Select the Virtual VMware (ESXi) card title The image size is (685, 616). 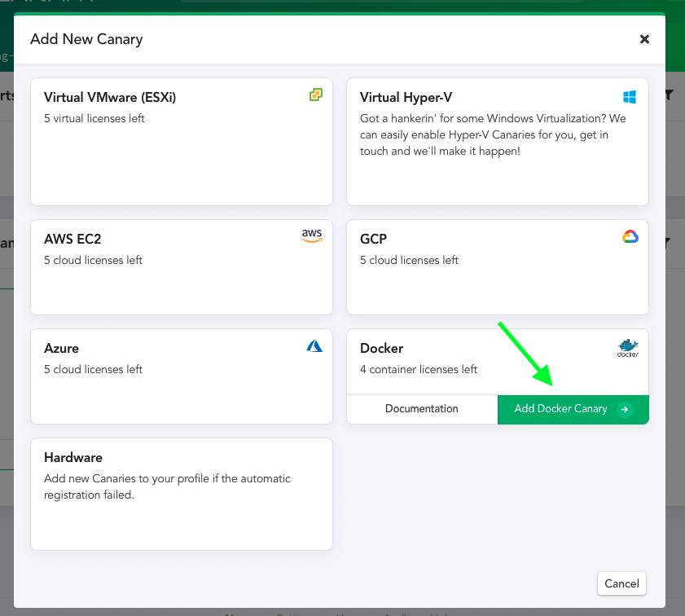click(110, 98)
